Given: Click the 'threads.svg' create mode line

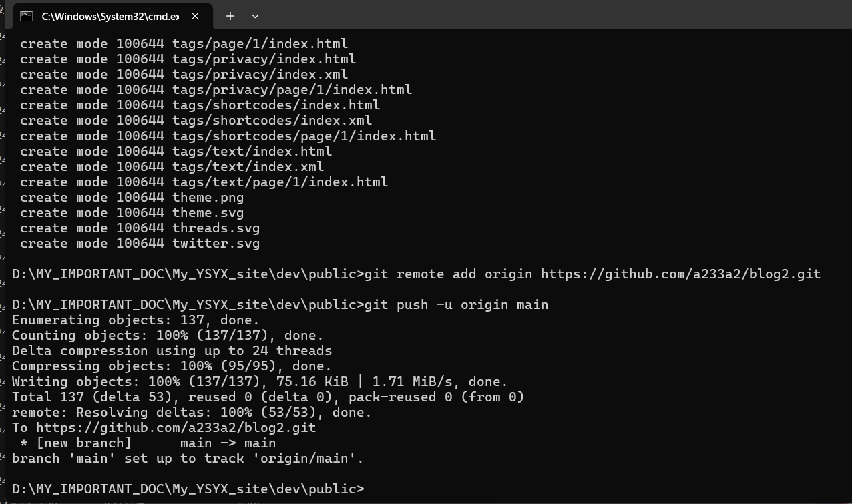Looking at the screenshot, I should (x=140, y=228).
